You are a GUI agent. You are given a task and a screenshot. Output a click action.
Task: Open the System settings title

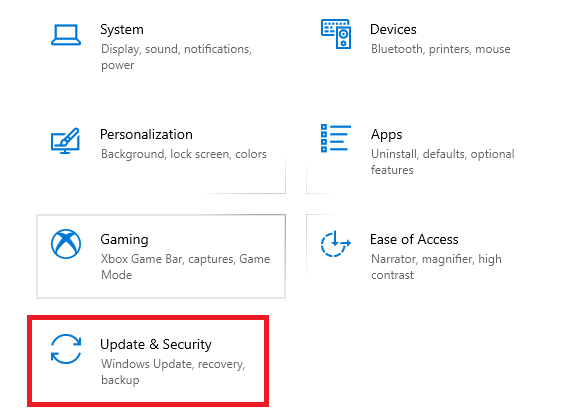[122, 30]
